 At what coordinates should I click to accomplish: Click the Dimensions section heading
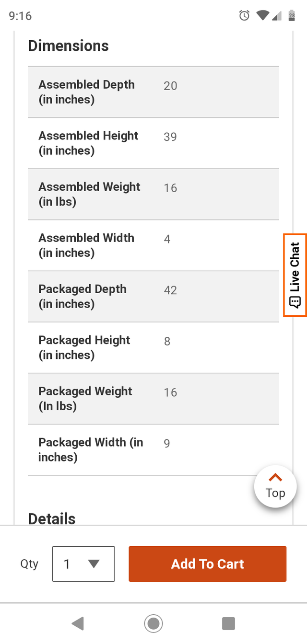pyautogui.click(x=69, y=46)
